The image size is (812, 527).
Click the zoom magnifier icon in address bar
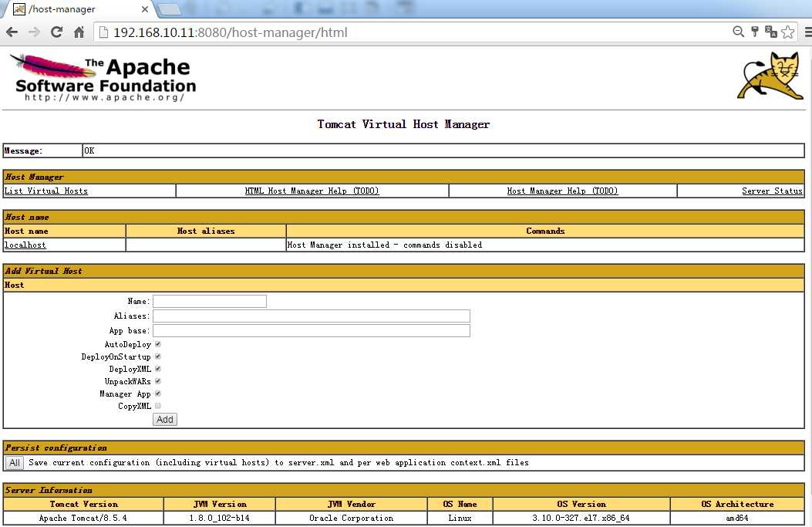pos(739,32)
